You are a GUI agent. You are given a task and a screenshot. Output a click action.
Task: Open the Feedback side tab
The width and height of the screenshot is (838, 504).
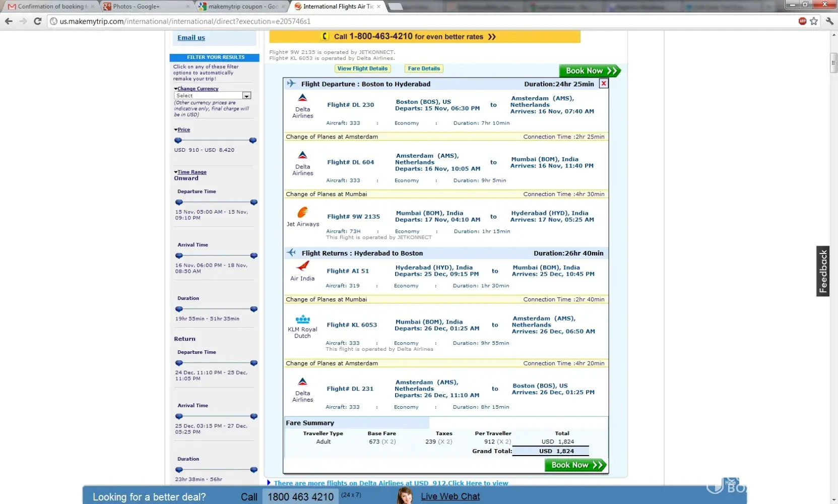(x=823, y=271)
